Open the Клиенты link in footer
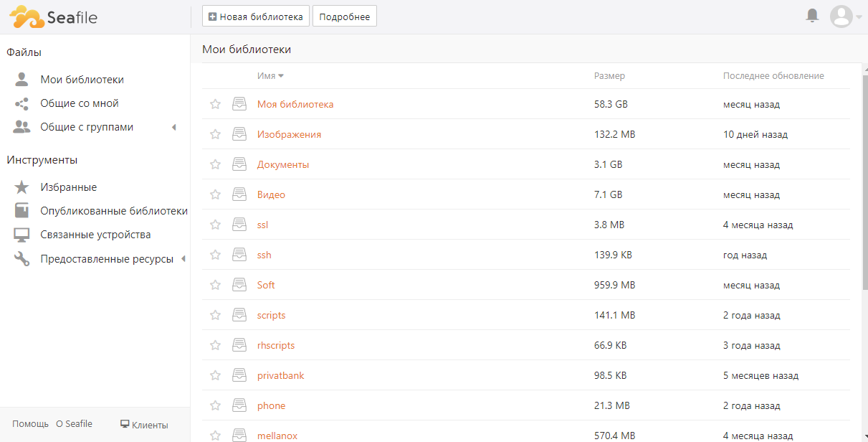The width and height of the screenshot is (868, 442). click(144, 425)
